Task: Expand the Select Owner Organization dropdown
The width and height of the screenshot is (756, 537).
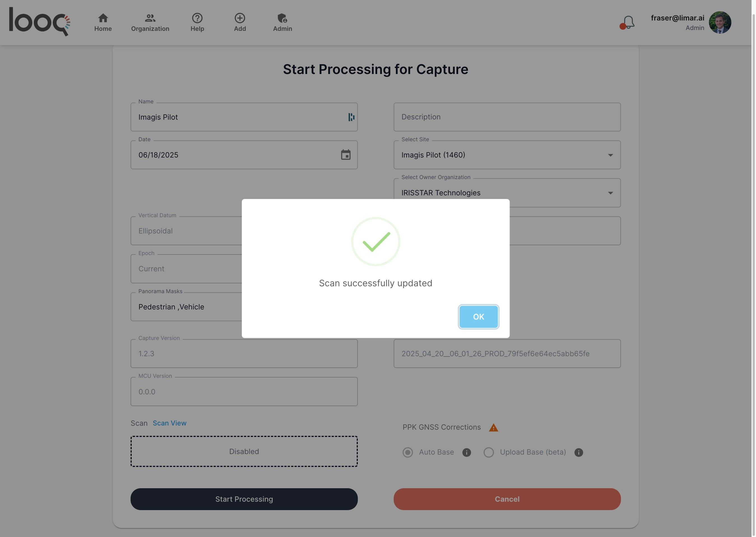Action: tap(610, 193)
